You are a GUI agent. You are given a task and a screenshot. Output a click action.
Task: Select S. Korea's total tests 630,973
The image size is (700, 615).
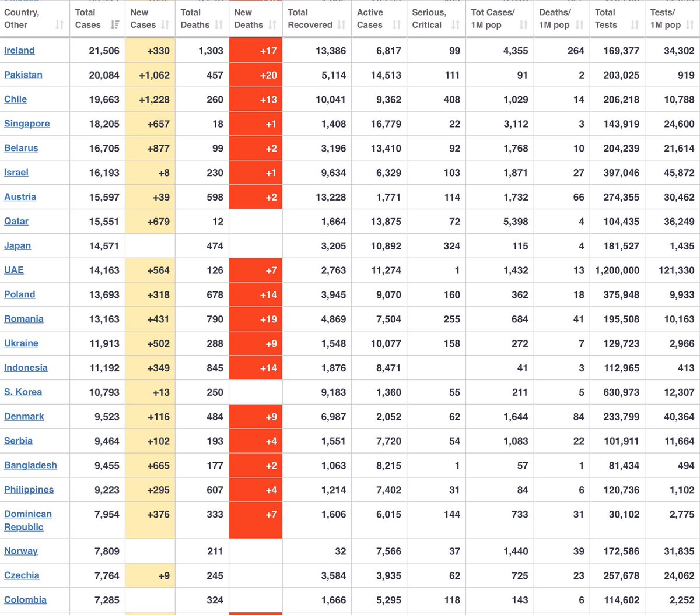621,393
